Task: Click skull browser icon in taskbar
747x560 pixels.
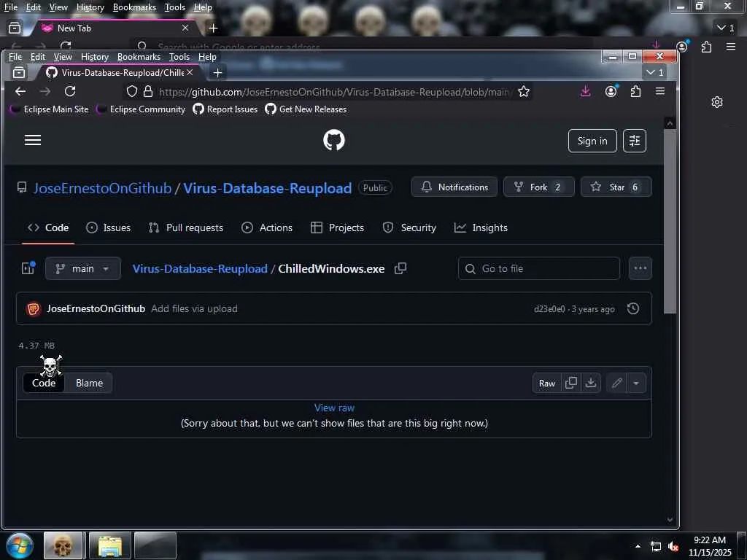Action: [63, 545]
